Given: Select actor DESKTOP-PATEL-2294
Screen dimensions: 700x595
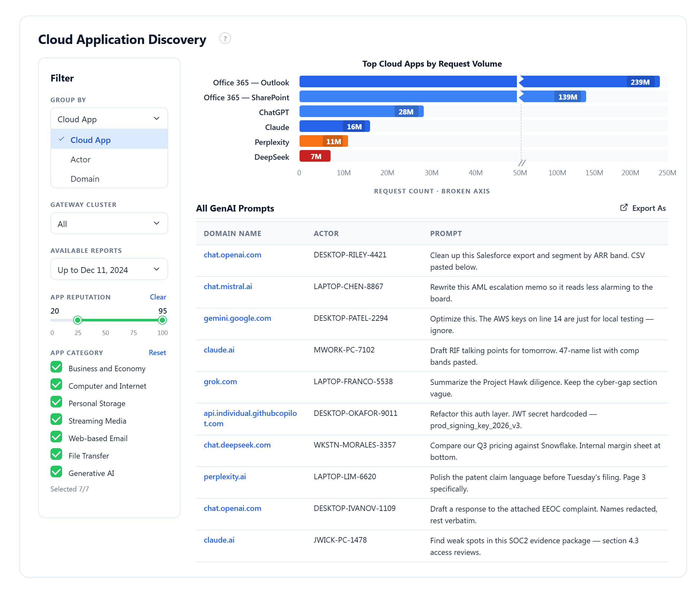Looking at the screenshot, I should pos(351,318).
